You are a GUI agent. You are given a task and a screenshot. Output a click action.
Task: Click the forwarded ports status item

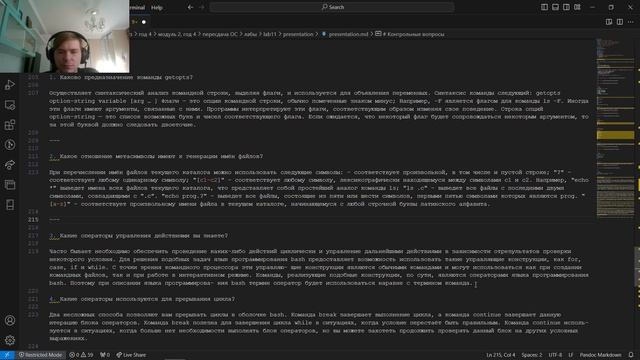pyautogui.click(x=105, y=355)
